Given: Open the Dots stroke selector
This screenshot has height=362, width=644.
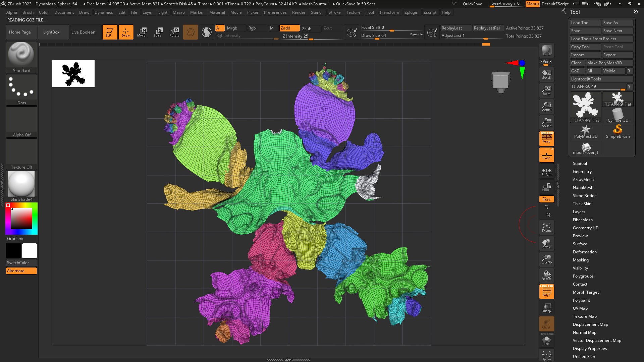Looking at the screenshot, I should pyautogui.click(x=21, y=89).
